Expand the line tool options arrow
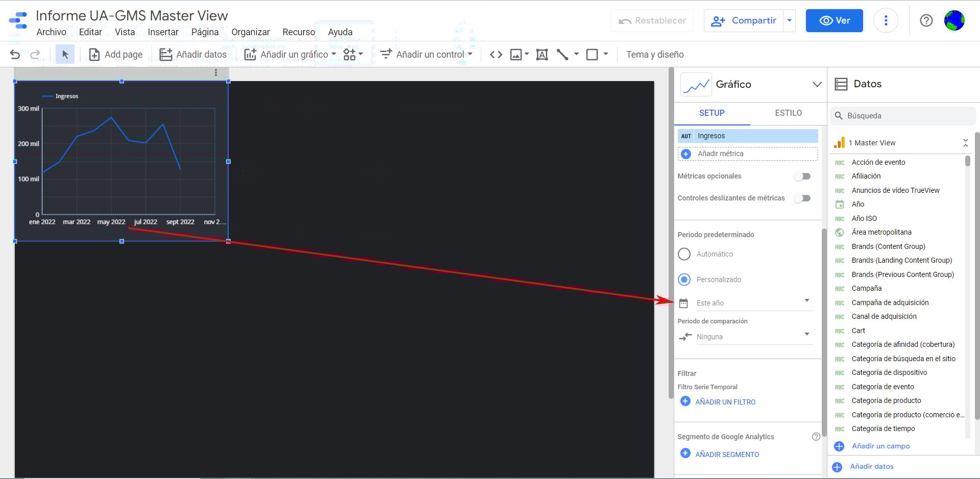 pyautogui.click(x=576, y=54)
